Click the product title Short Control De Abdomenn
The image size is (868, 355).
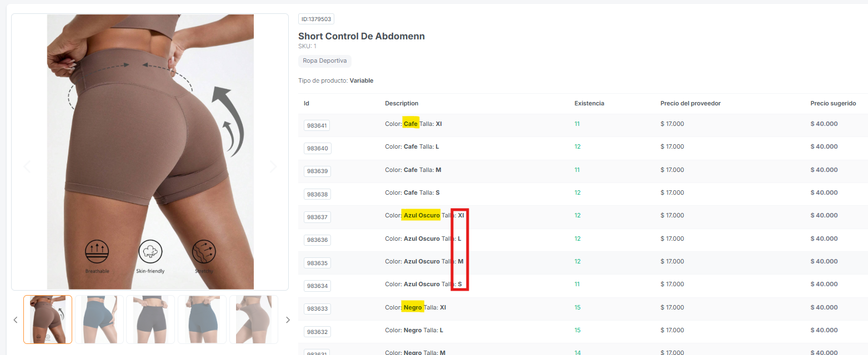362,36
